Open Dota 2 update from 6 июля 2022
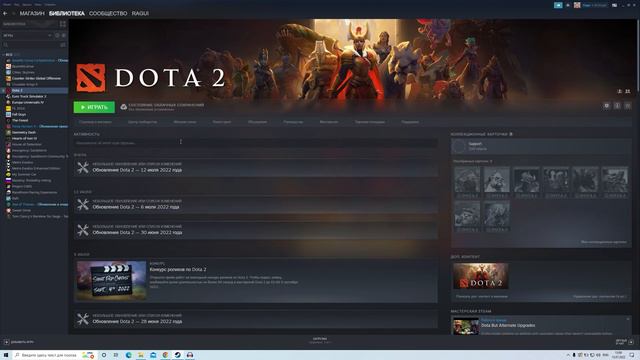The width and height of the screenshot is (640, 360). (256, 204)
